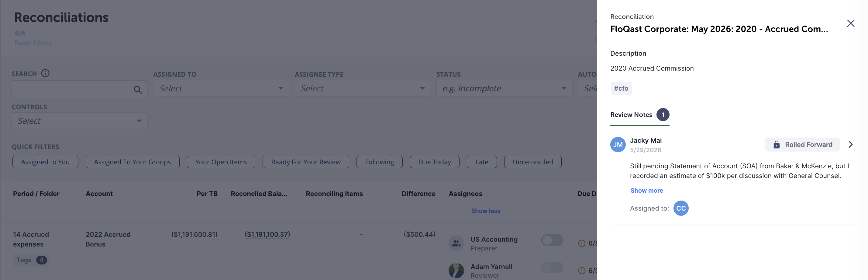
Task: Sort by Difference column header
Action: pos(418,194)
